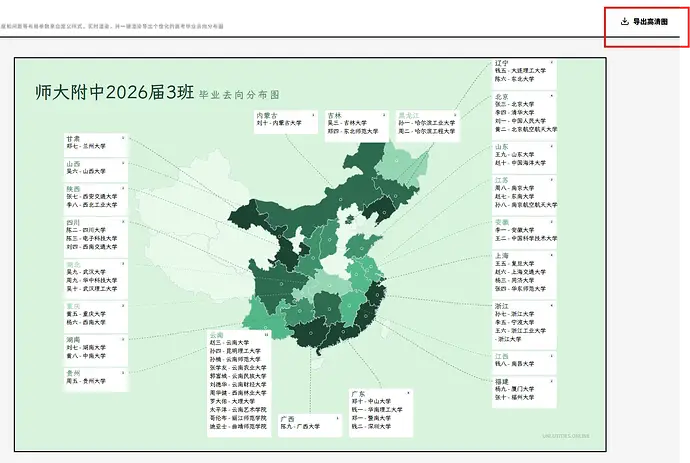Select the entry 杨九 - 厦门大学

click(x=514, y=389)
